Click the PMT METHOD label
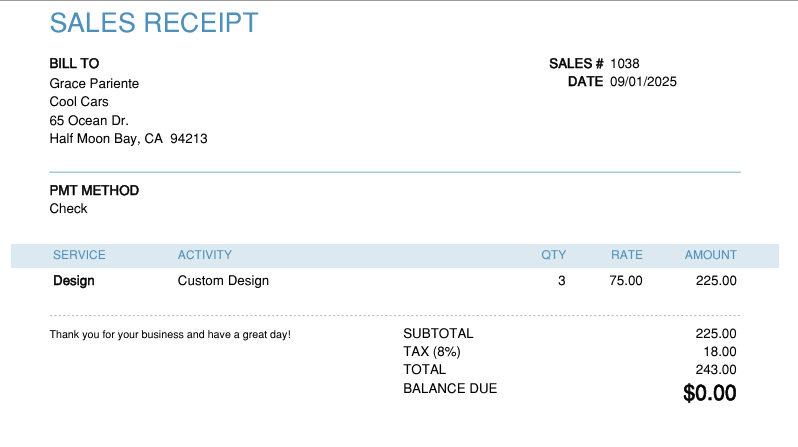The width and height of the screenshot is (798, 447). pyautogui.click(x=94, y=190)
